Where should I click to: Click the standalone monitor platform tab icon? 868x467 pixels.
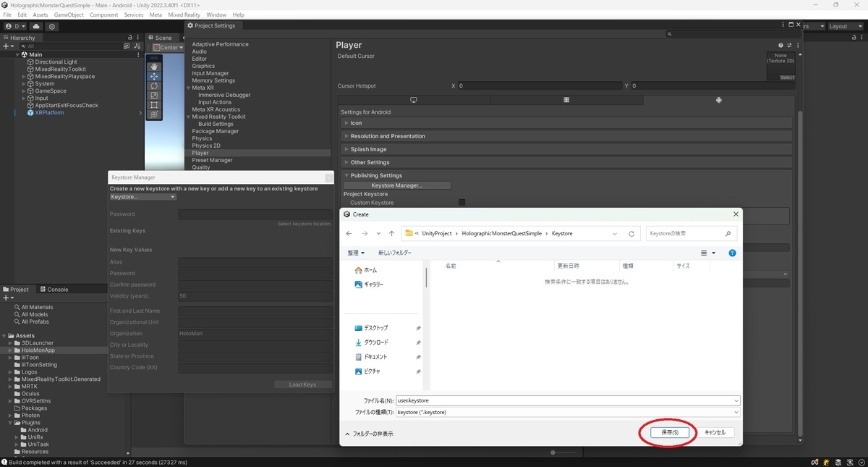(x=414, y=100)
